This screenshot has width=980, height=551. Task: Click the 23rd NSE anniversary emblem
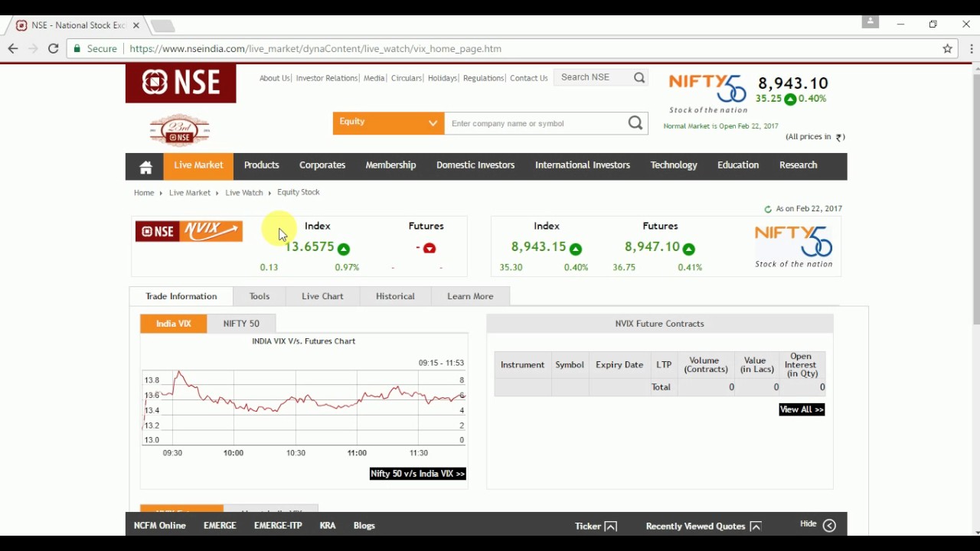click(x=179, y=130)
